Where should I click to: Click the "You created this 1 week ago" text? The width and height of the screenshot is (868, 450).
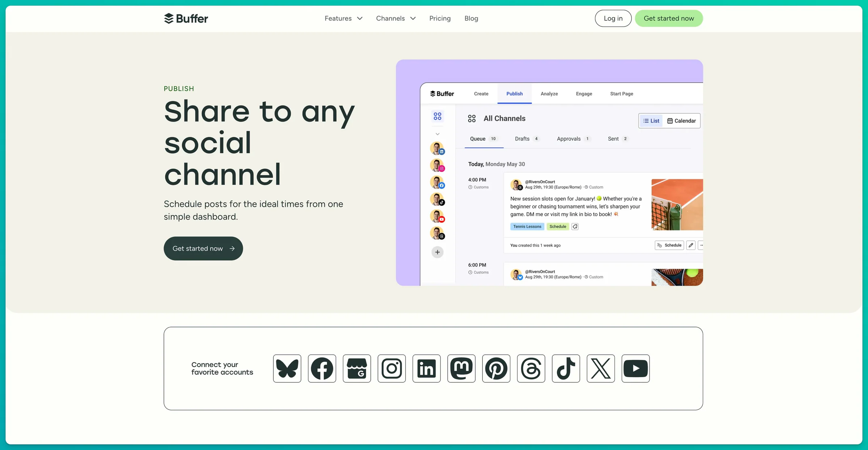pyautogui.click(x=535, y=245)
